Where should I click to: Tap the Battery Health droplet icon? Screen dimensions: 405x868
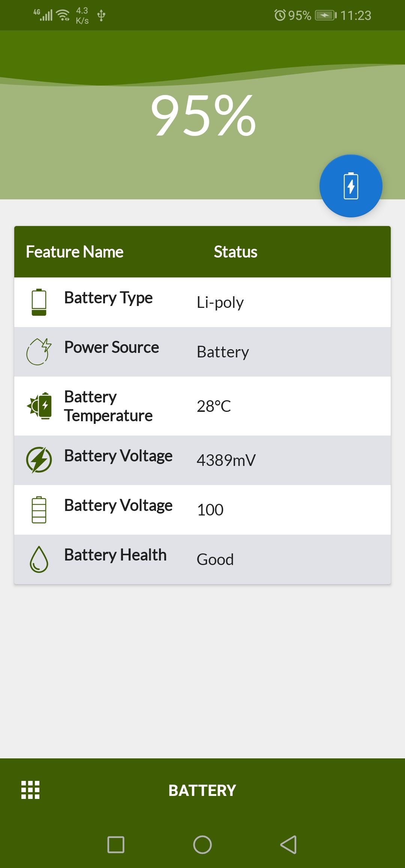39,559
